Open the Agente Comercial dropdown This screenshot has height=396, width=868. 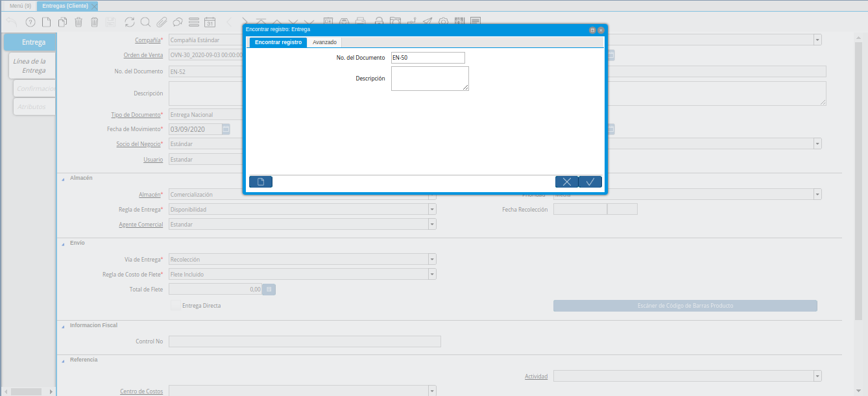tap(432, 224)
